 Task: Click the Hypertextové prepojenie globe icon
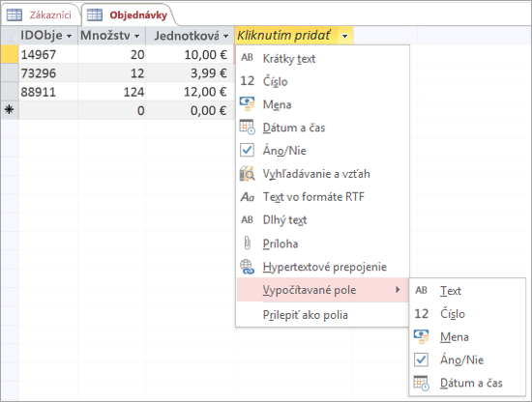[x=247, y=267]
